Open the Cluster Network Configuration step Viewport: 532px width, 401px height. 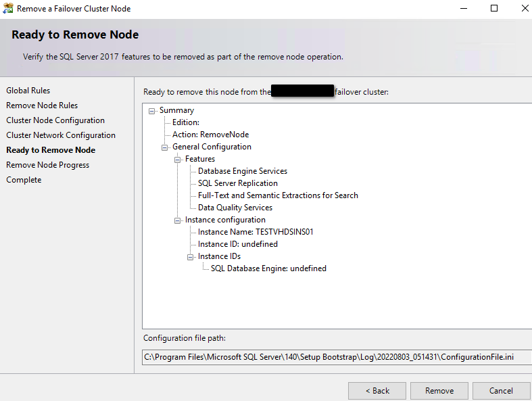click(61, 135)
